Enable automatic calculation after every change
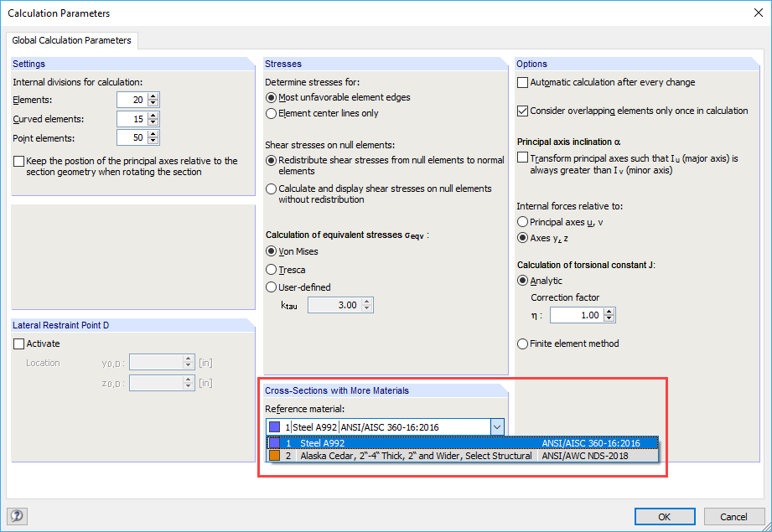This screenshot has width=772, height=532. point(521,82)
